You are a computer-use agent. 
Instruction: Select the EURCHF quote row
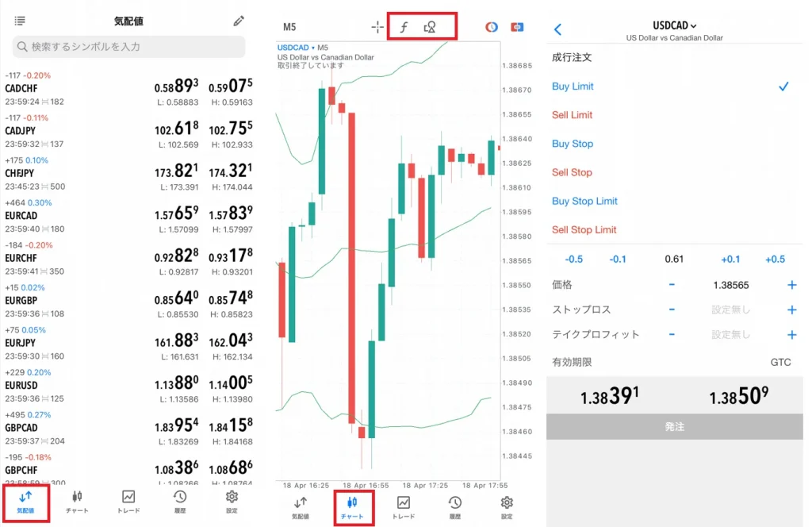point(129,259)
